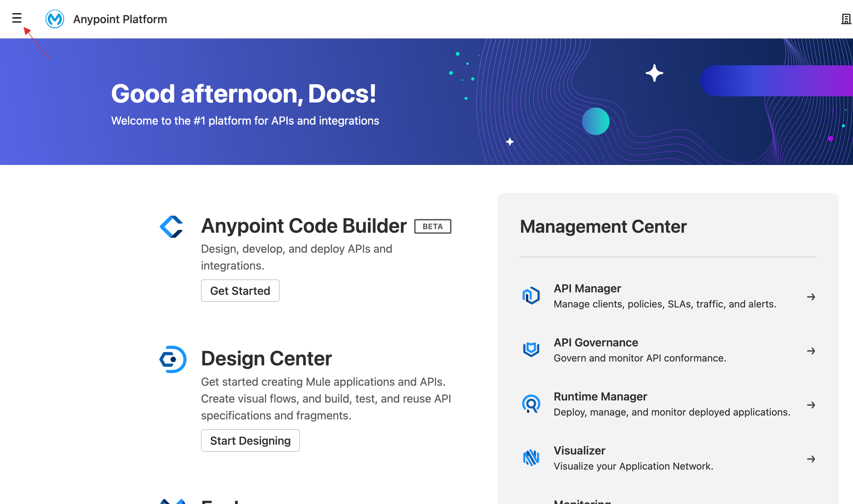Open Visualizer via its arrow
This screenshot has width=853, height=504.
click(811, 459)
